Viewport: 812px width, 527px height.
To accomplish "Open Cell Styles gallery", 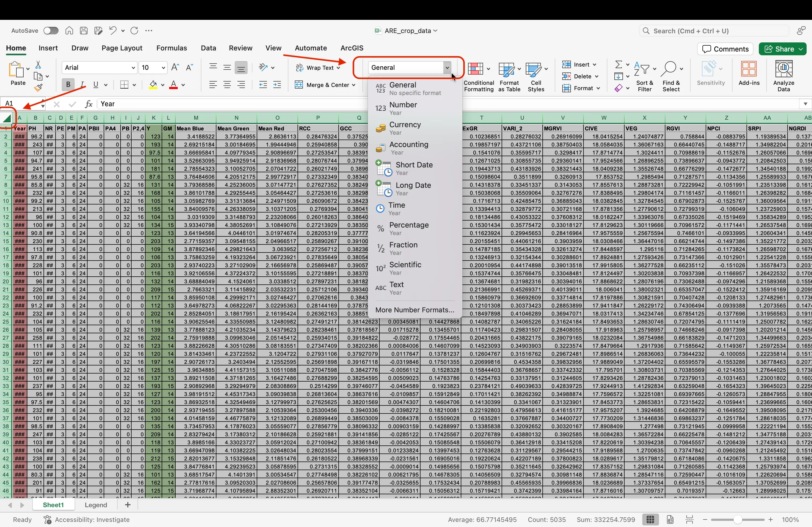I will tap(536, 77).
